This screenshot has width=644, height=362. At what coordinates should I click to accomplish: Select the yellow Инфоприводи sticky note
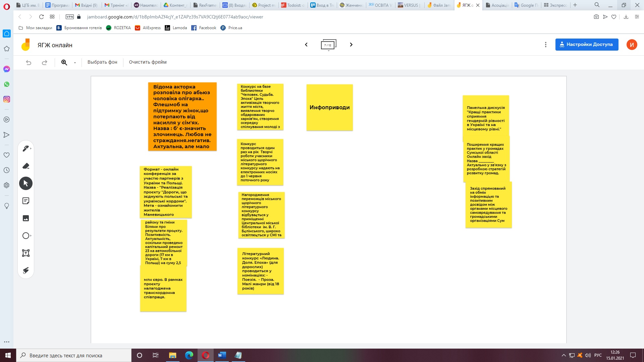(329, 107)
